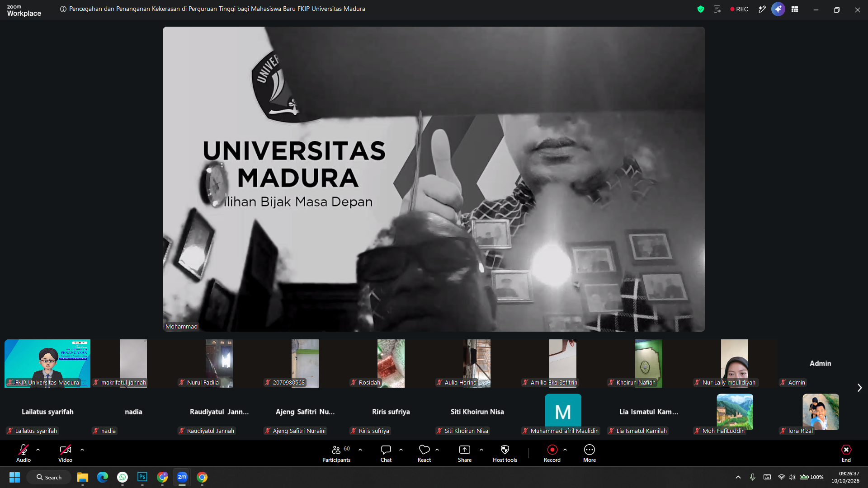Select FKIP Universitas Madura video thumbnail
The width and height of the screenshot is (868, 488).
click(47, 363)
